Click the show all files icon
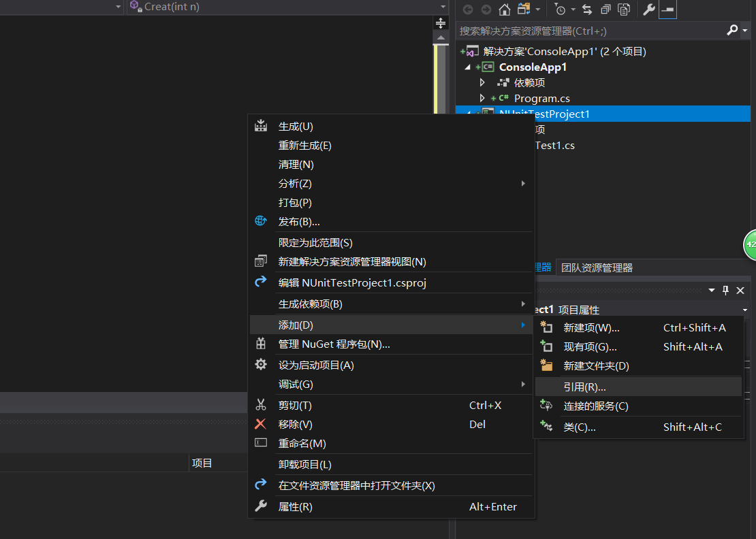 click(624, 9)
